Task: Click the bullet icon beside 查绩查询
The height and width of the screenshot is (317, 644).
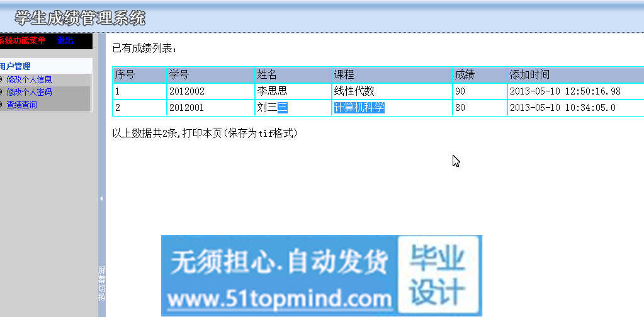Action: pyautogui.click(x=1, y=105)
